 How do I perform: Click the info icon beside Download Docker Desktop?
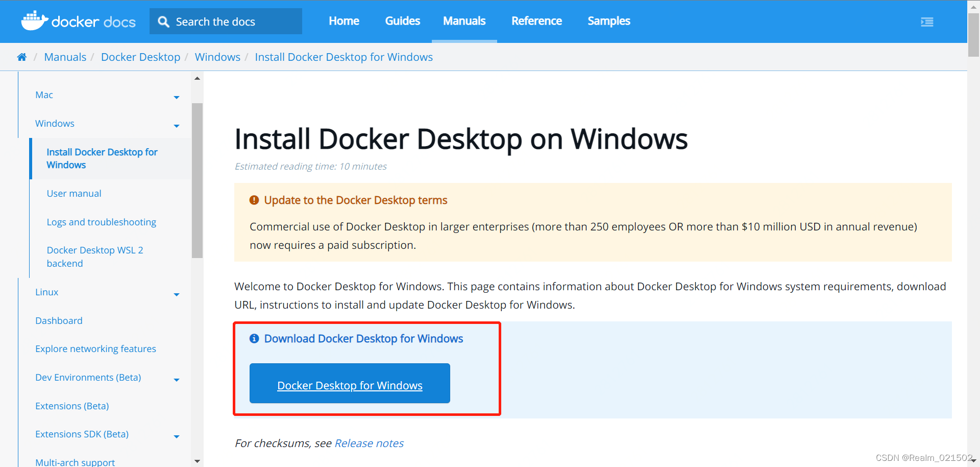click(254, 338)
